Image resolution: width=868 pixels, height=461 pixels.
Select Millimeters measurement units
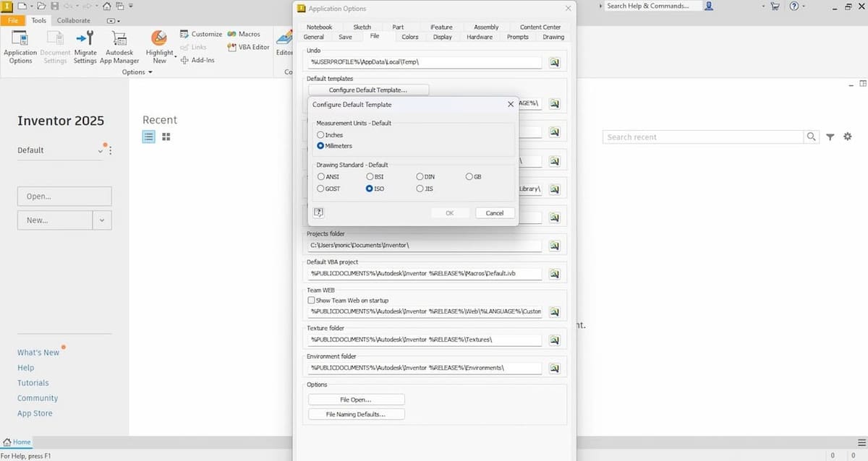pyautogui.click(x=334, y=146)
